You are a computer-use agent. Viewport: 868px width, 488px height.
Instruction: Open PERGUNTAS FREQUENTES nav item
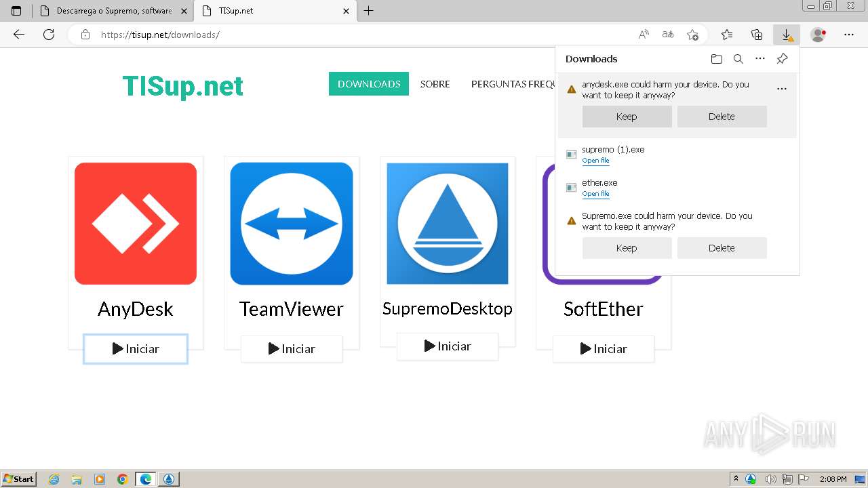pos(513,84)
